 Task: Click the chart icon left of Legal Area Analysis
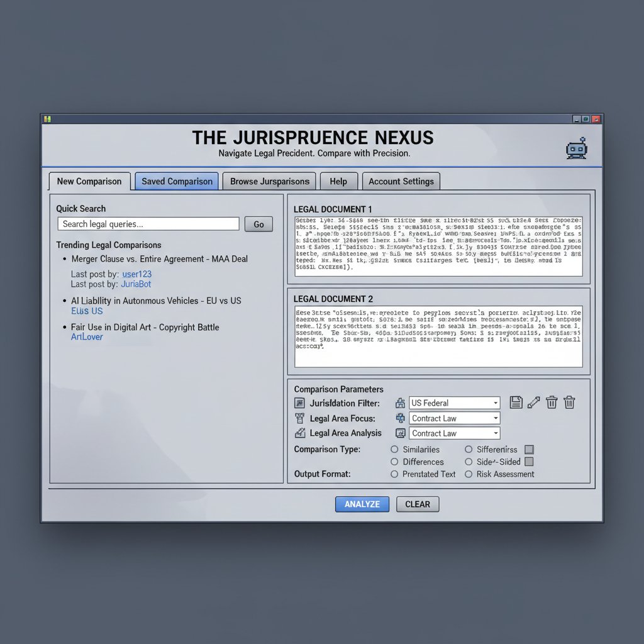click(299, 433)
